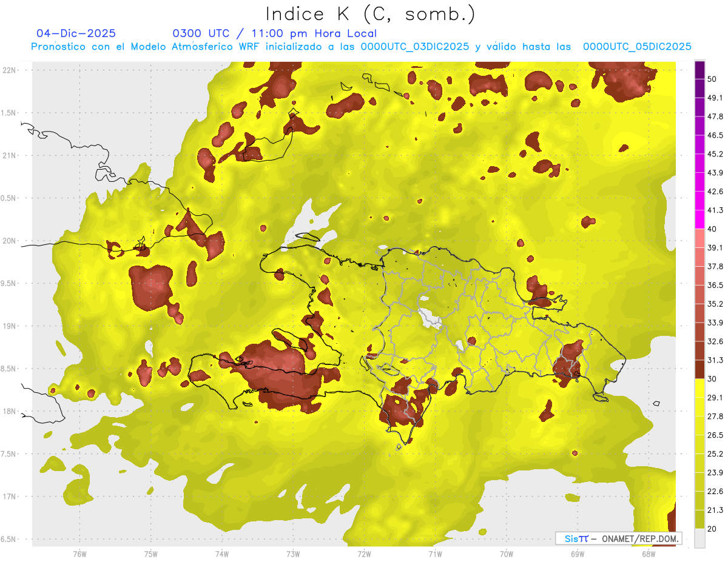728x562 pixels.
Task: Click the olive color bar segment between 20 and 21.3
Action: (x=699, y=519)
